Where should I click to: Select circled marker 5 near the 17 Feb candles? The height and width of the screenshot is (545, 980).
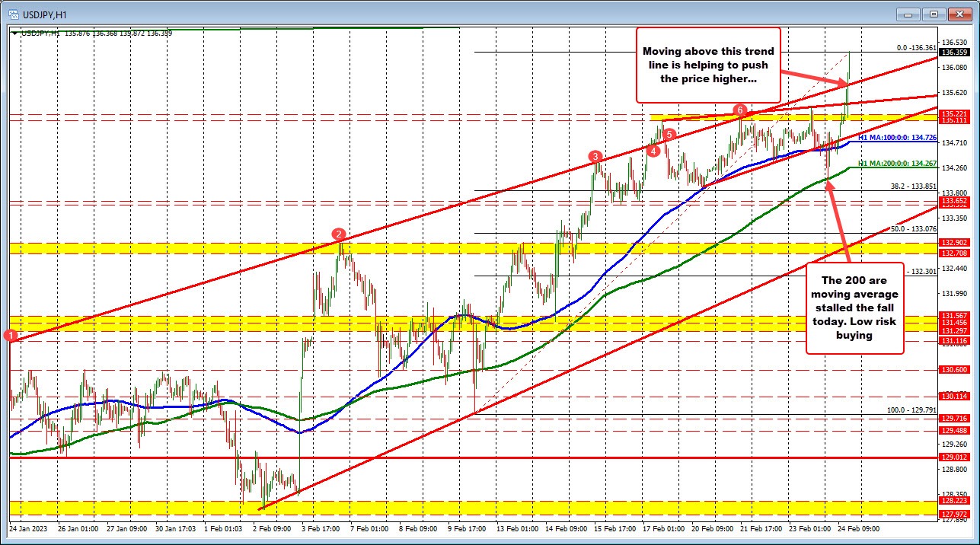pos(669,134)
